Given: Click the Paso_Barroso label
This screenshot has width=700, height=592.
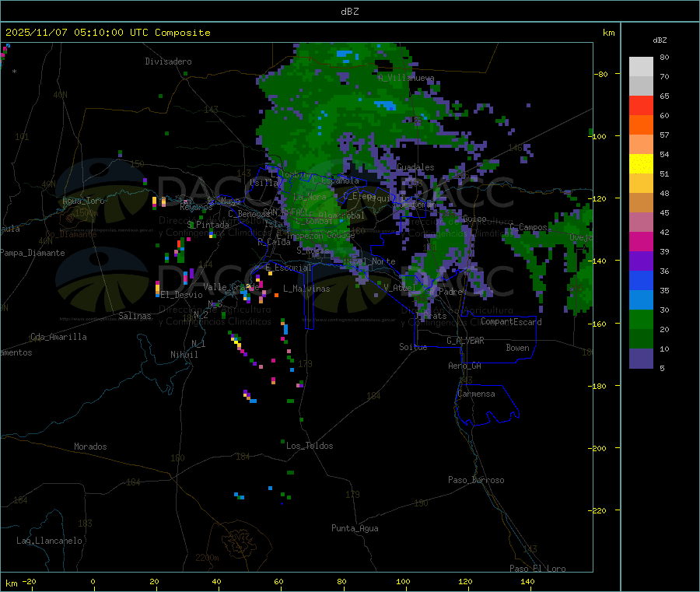Looking at the screenshot, I should point(476,480).
